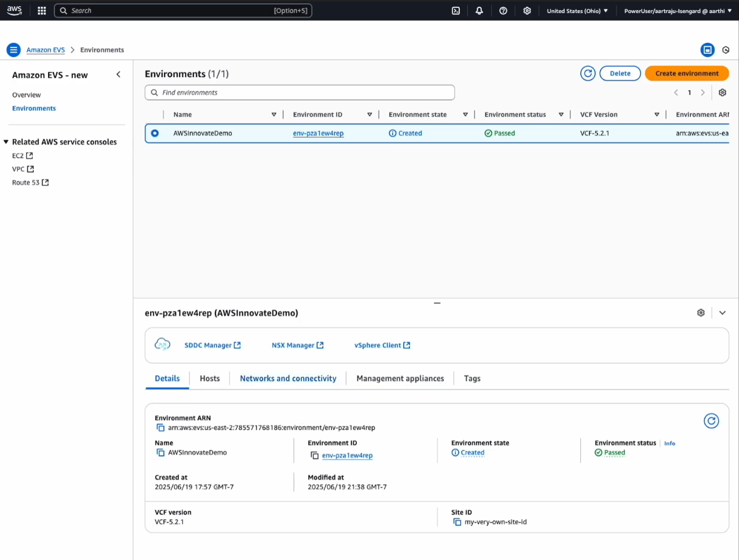Click the Find environments search field
739x560 pixels.
point(300,93)
